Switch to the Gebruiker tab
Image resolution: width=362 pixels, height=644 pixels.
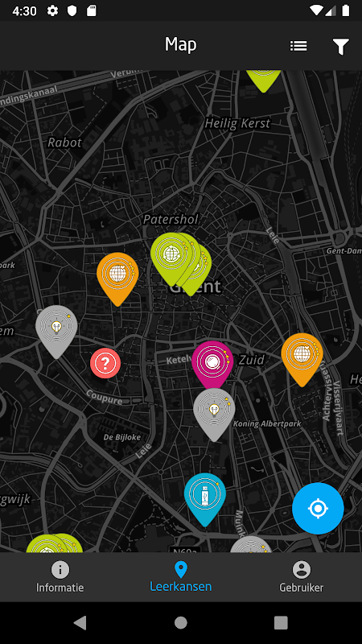(x=302, y=577)
